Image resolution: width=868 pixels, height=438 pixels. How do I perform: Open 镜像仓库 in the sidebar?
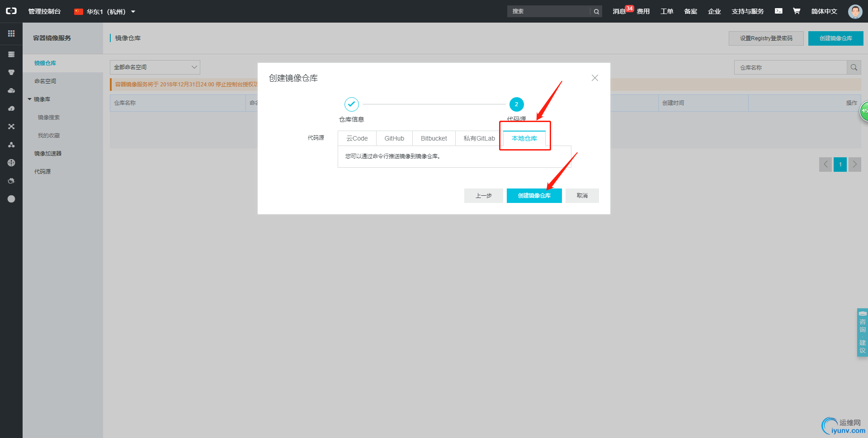coord(45,63)
